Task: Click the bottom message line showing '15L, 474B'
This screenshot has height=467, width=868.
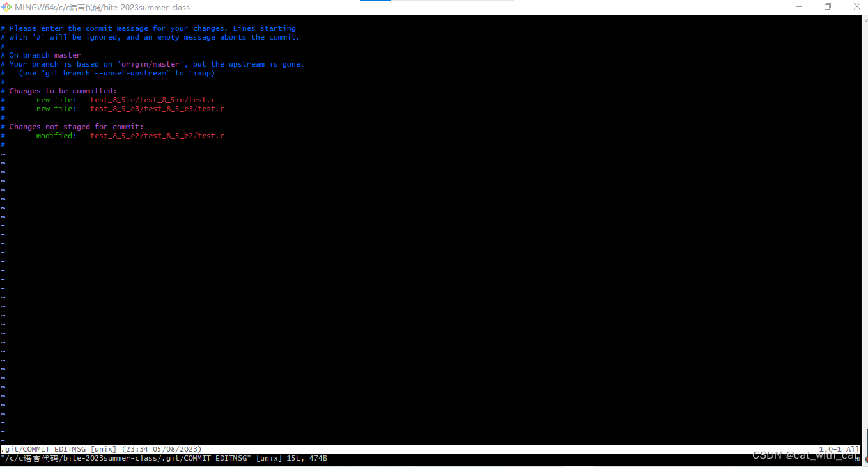Action: click(164, 458)
